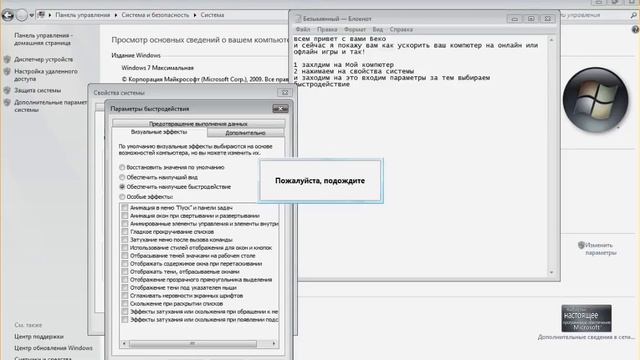Screen dimensions: 640x360
Task: Click the search magnifier icon in Control Panel
Action: tap(633, 15)
